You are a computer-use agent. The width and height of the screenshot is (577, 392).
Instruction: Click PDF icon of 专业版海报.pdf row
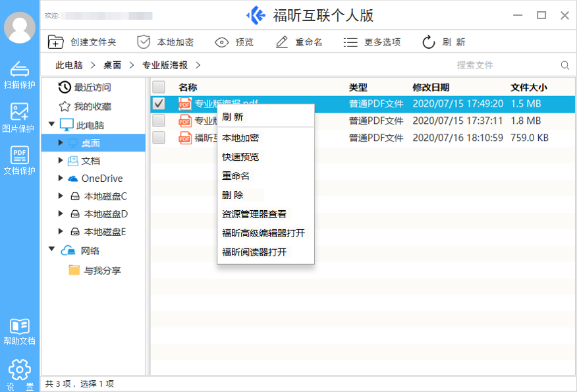click(x=185, y=104)
